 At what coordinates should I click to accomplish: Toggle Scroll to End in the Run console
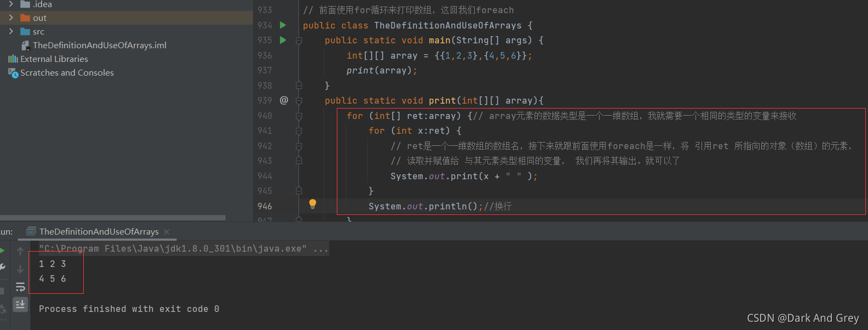pyautogui.click(x=20, y=304)
